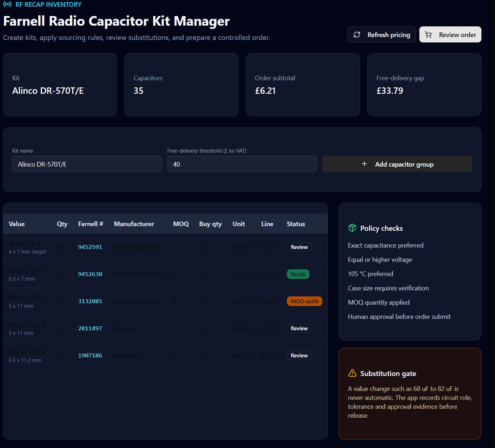Viewport: 495px width, 448px height.
Task: Click the circular arrows icon in Refresh pricing
Action: (x=357, y=35)
